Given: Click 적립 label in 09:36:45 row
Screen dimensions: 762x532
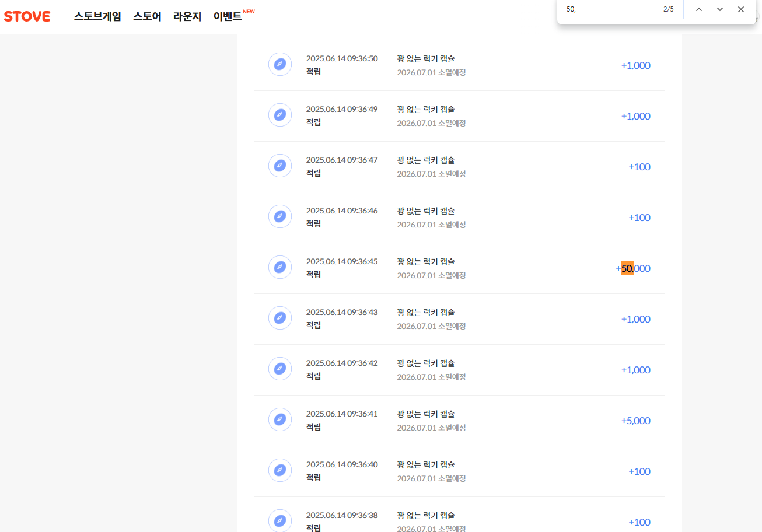Looking at the screenshot, I should [x=314, y=274].
